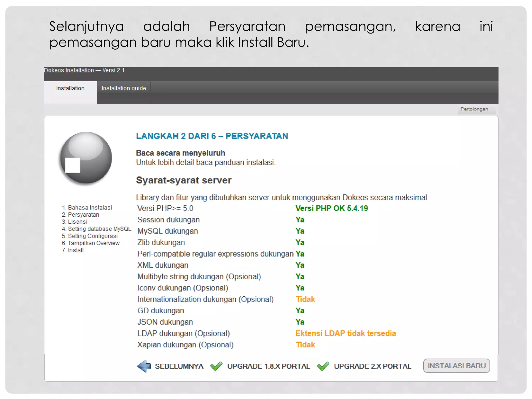Click Internationalization dukungan (Opsional) label
The height and width of the screenshot is (399, 532).
click(205, 299)
